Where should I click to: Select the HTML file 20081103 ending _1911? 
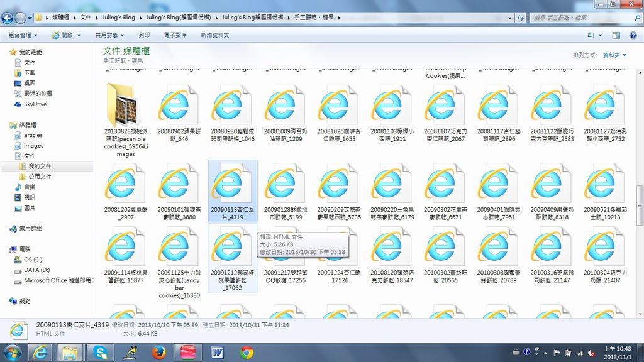392,114
